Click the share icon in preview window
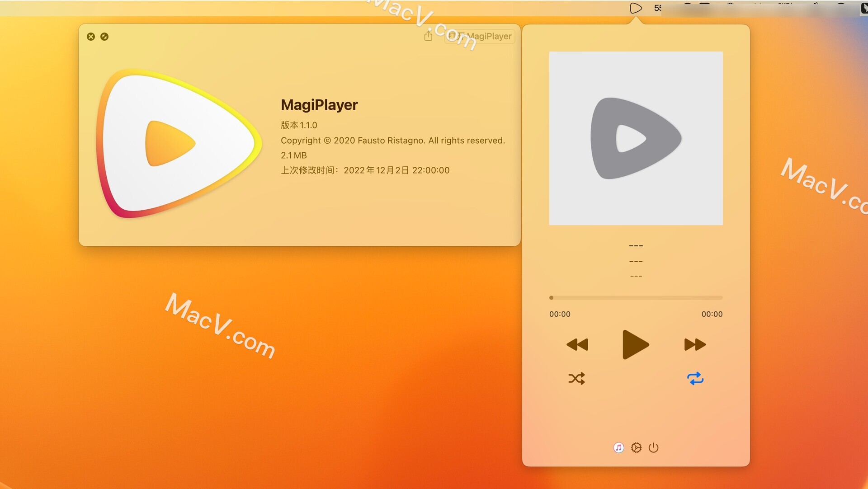Image resolution: width=868 pixels, height=489 pixels. click(x=428, y=36)
